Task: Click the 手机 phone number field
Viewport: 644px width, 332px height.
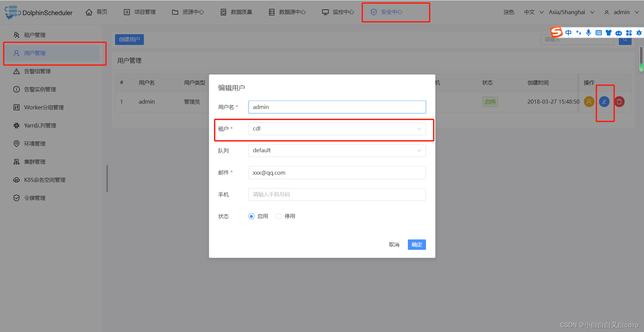Action: click(337, 195)
